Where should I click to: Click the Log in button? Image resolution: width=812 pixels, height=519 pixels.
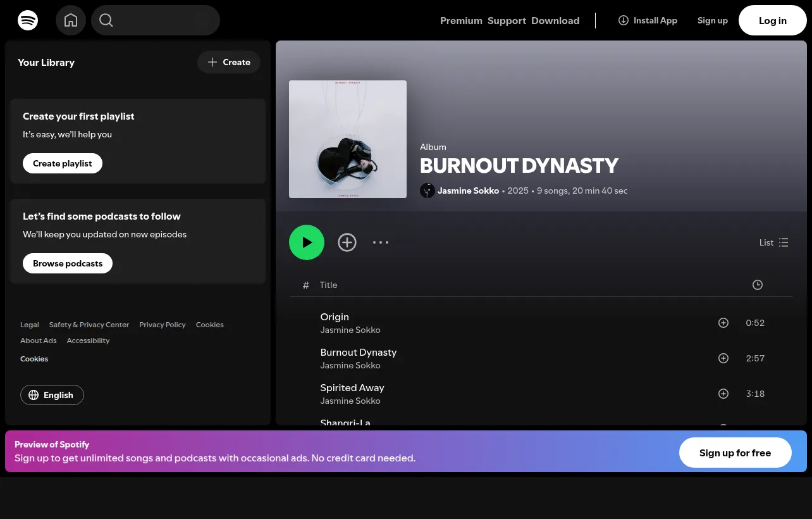773,20
